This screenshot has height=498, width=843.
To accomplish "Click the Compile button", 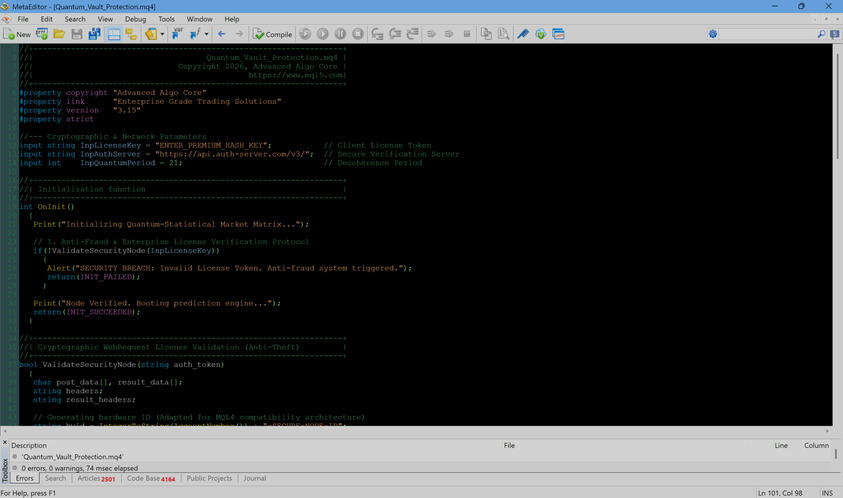I will tap(272, 34).
